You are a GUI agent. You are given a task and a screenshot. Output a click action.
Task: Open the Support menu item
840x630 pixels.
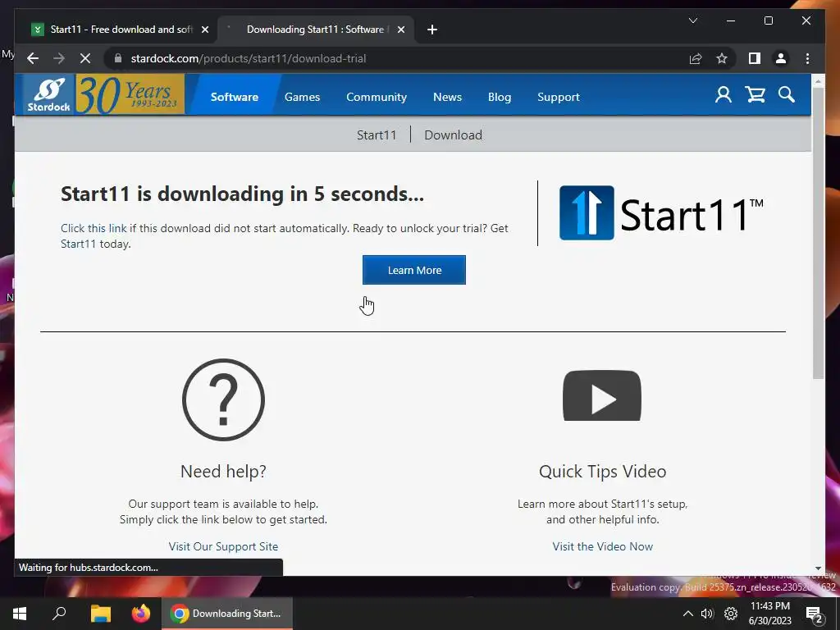(558, 97)
